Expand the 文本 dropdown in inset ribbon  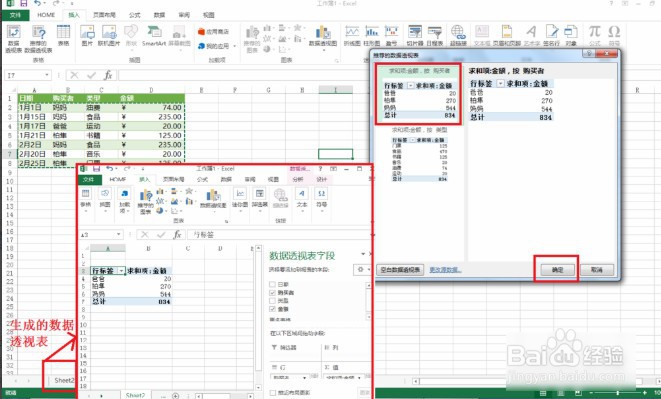(302, 210)
